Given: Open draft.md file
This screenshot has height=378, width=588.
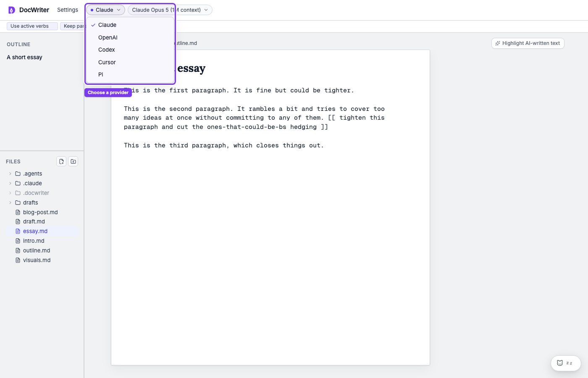Looking at the screenshot, I should coord(42,221).
